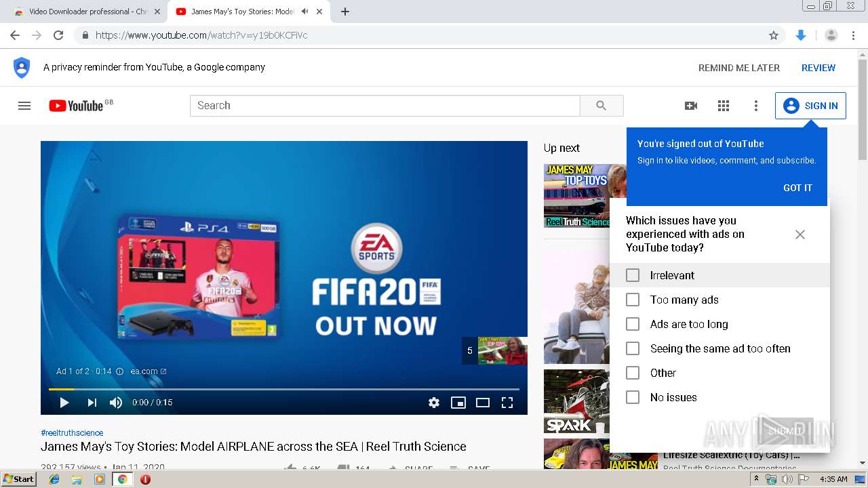This screenshot has height=488, width=868.
Task: Open the SPARK video thumbnail
Action: (576, 401)
